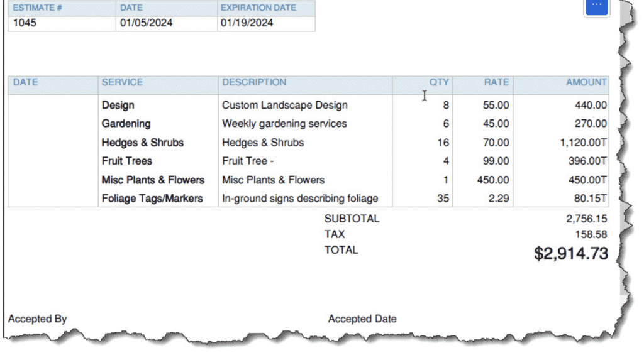
Task: Click the Fruit Tree - description
Action: [248, 161]
